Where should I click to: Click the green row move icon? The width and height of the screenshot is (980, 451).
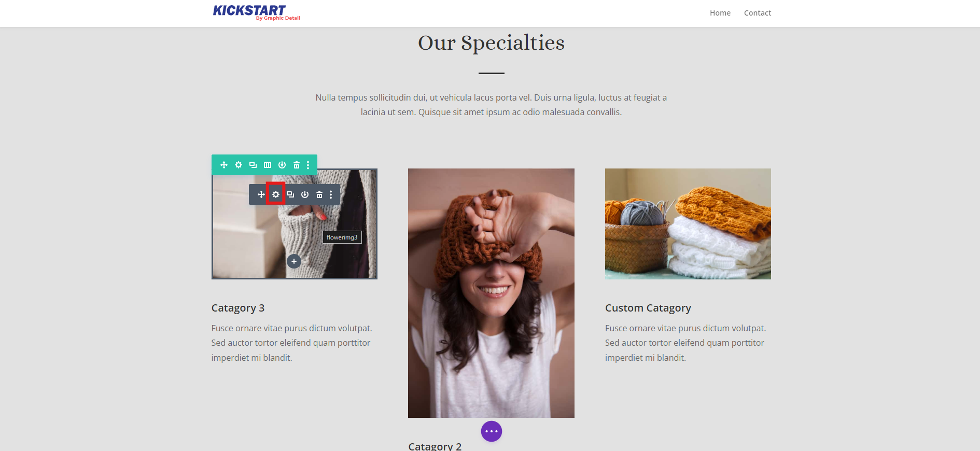tap(224, 165)
